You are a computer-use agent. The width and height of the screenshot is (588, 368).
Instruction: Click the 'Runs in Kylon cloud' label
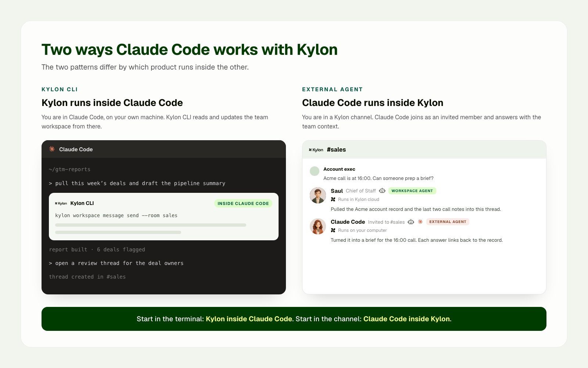tap(359, 199)
